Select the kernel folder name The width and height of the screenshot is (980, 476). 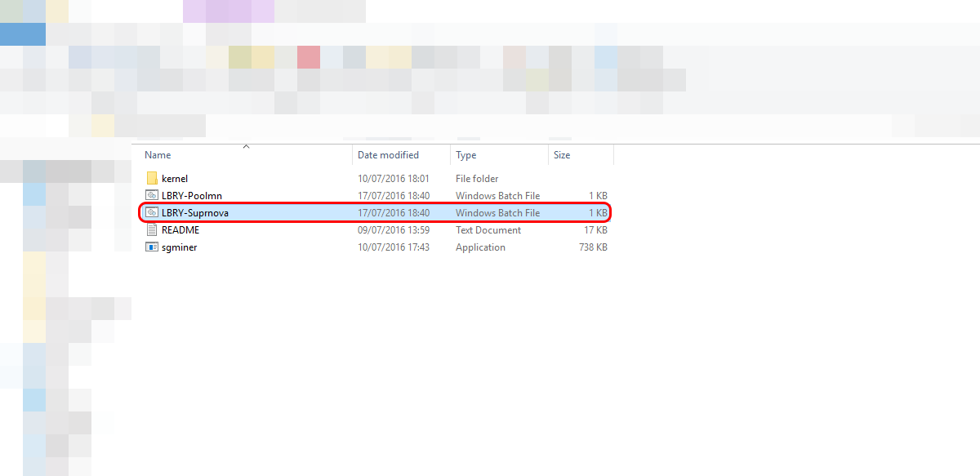(x=175, y=178)
